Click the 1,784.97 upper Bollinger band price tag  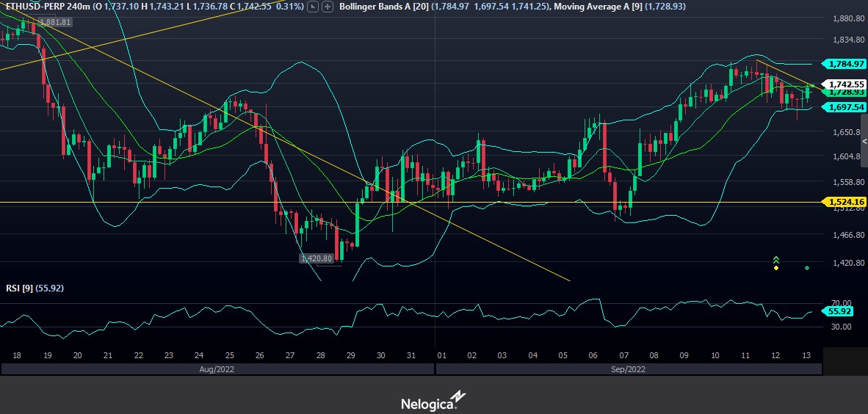[846, 64]
